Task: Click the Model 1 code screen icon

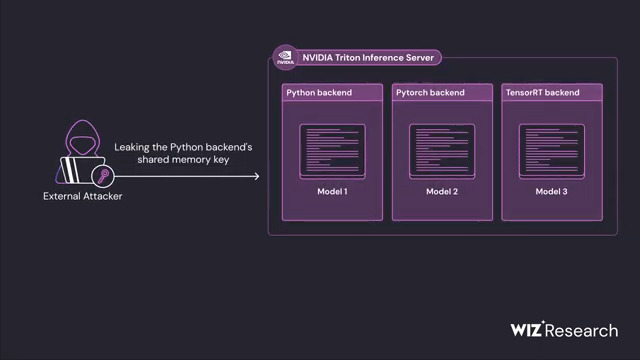Action: pos(332,151)
